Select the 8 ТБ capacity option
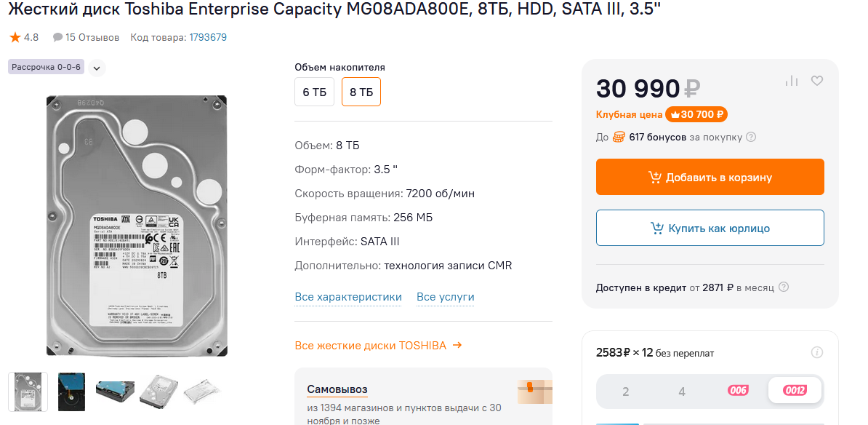 (361, 92)
